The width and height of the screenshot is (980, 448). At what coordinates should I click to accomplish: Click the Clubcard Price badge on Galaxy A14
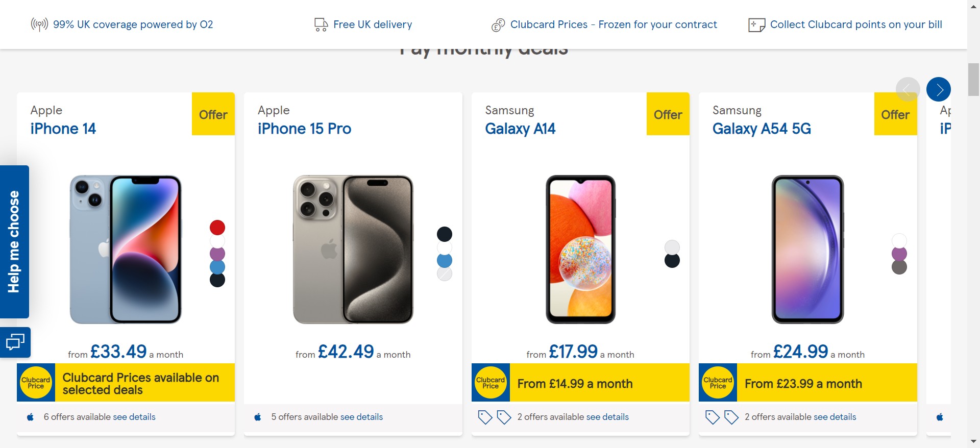(491, 383)
